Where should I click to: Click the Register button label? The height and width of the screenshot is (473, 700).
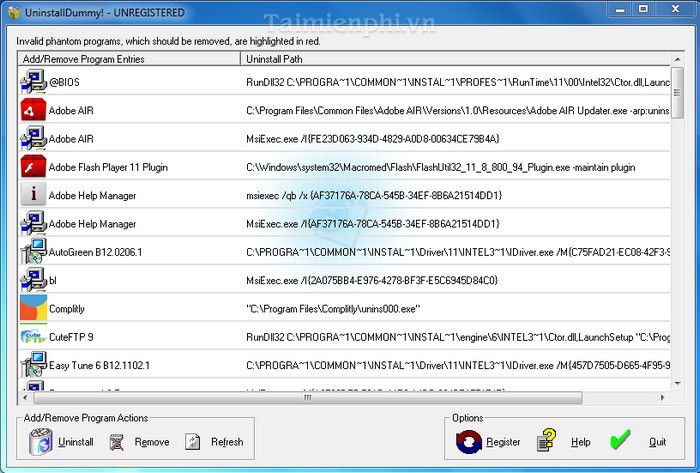point(503,442)
